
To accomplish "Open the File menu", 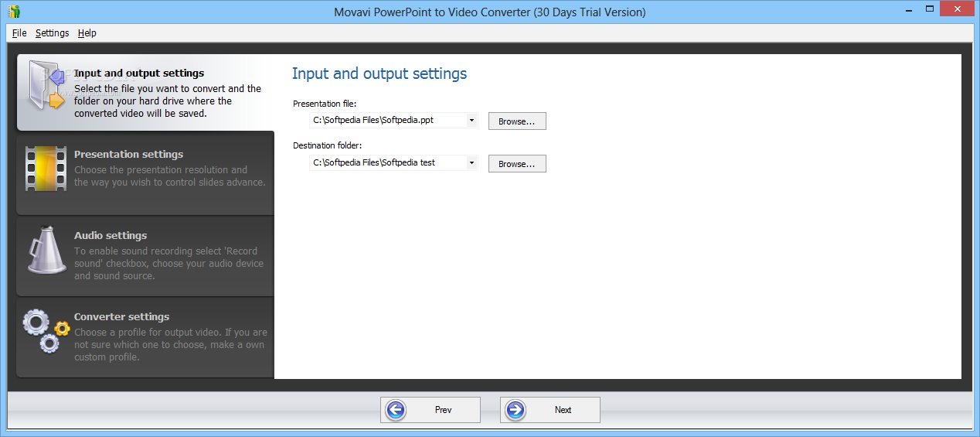I will pyautogui.click(x=19, y=33).
